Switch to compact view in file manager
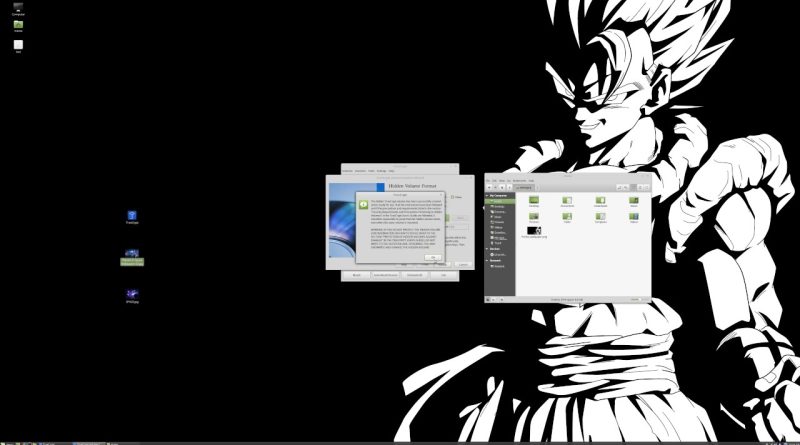This screenshot has height=445, width=800. 647,187
